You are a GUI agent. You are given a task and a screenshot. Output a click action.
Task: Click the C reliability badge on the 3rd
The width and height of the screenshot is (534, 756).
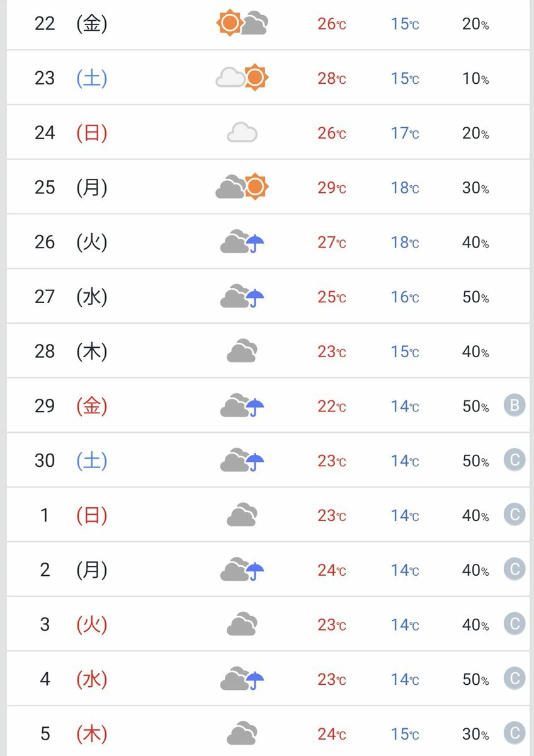(514, 624)
